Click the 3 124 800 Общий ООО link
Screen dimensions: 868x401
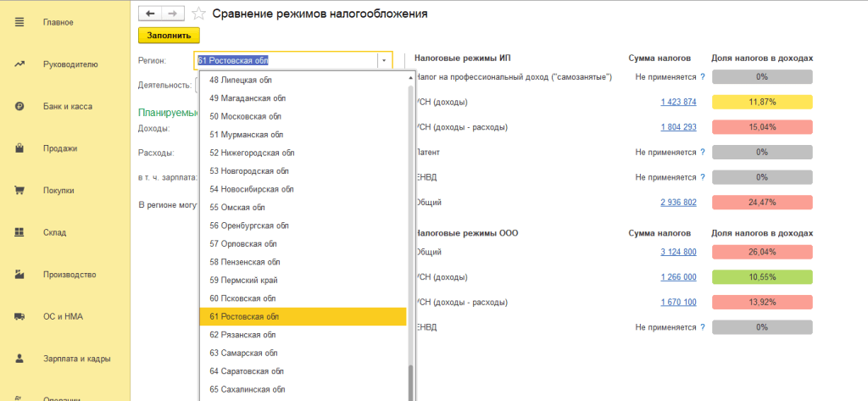(x=678, y=252)
